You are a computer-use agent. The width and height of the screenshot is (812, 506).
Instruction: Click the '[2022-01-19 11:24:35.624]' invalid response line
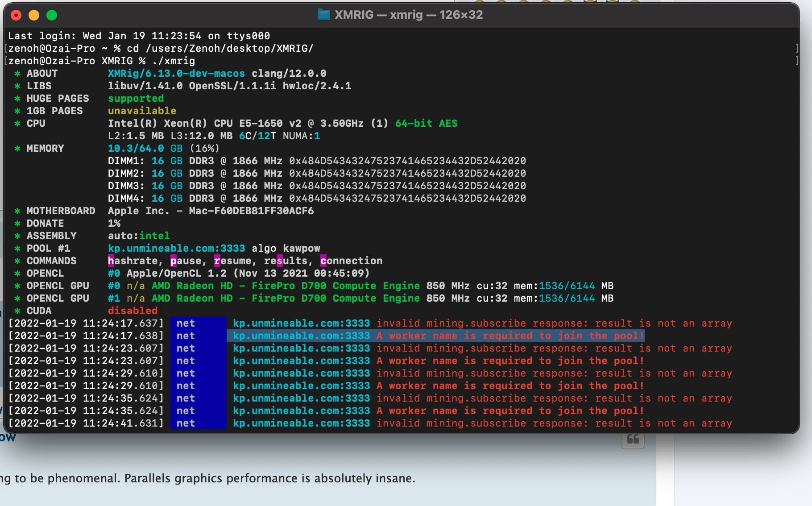(x=370, y=398)
